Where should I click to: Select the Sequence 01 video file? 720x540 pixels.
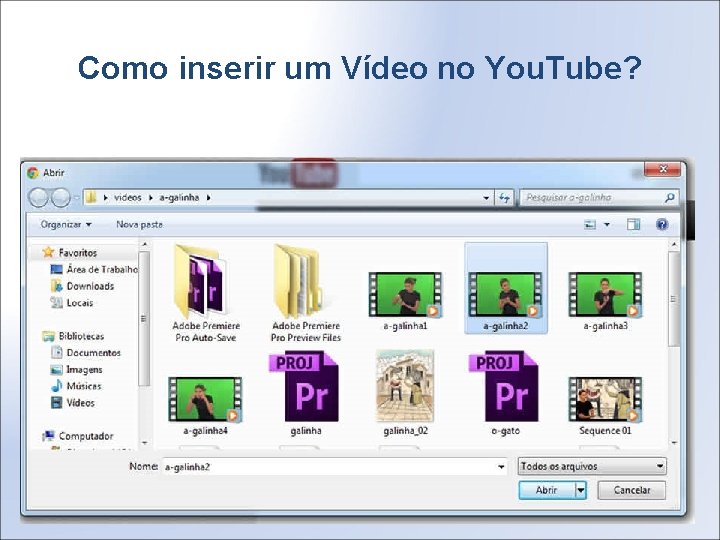point(605,405)
